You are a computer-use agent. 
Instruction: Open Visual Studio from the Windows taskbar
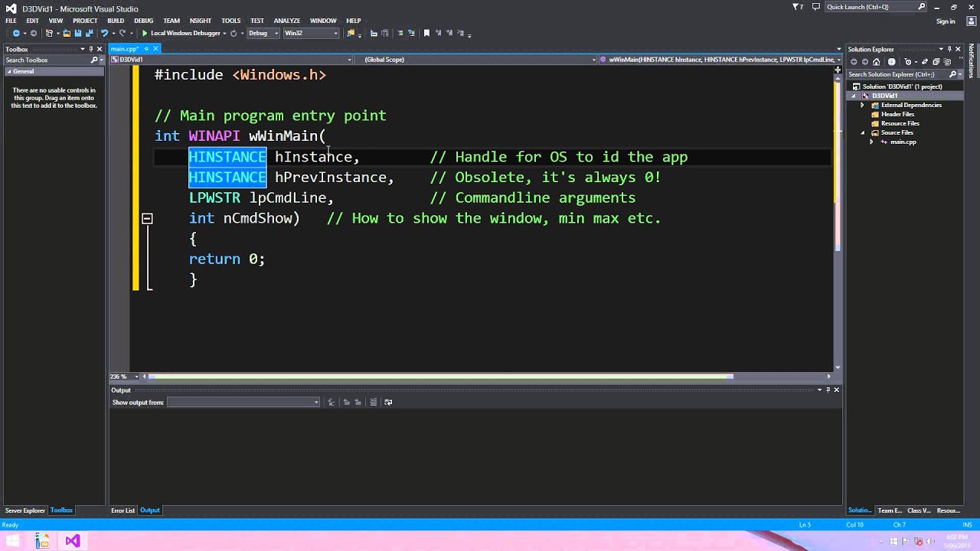[x=72, y=541]
